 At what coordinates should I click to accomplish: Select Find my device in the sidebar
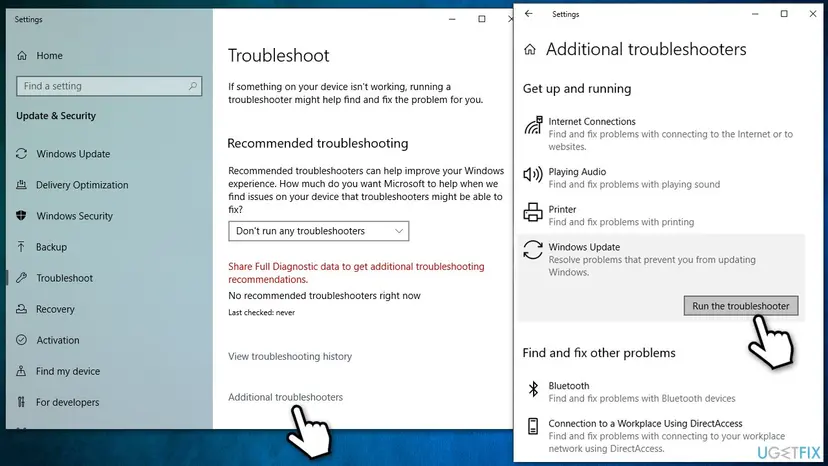point(68,371)
